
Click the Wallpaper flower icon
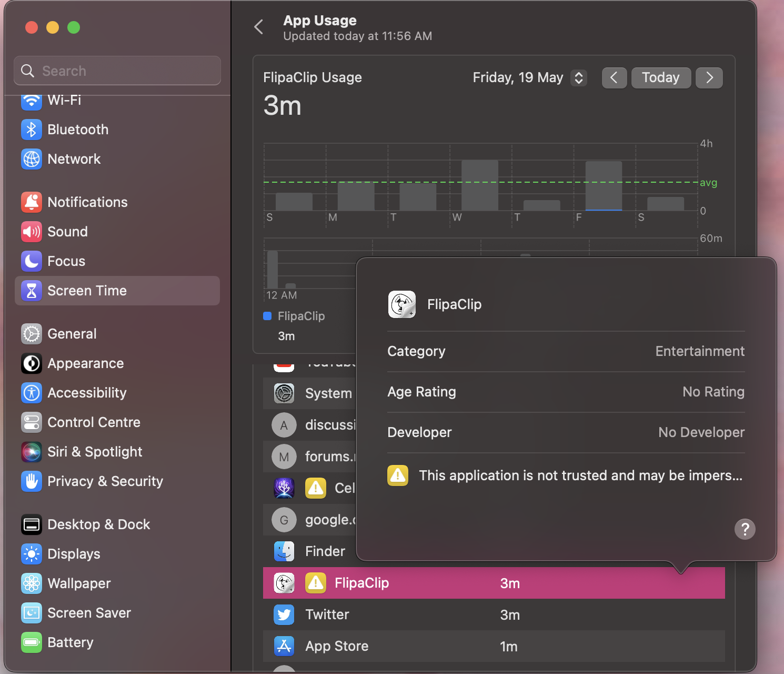(32, 583)
